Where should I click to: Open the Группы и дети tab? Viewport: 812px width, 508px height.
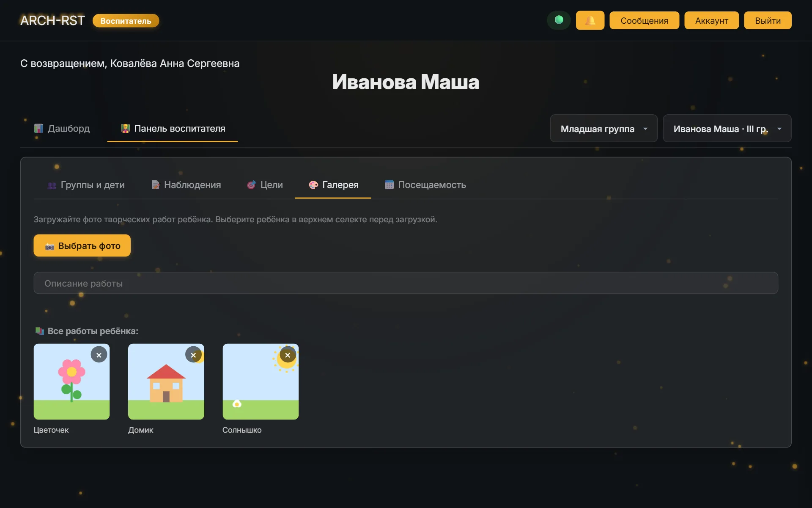tap(86, 185)
